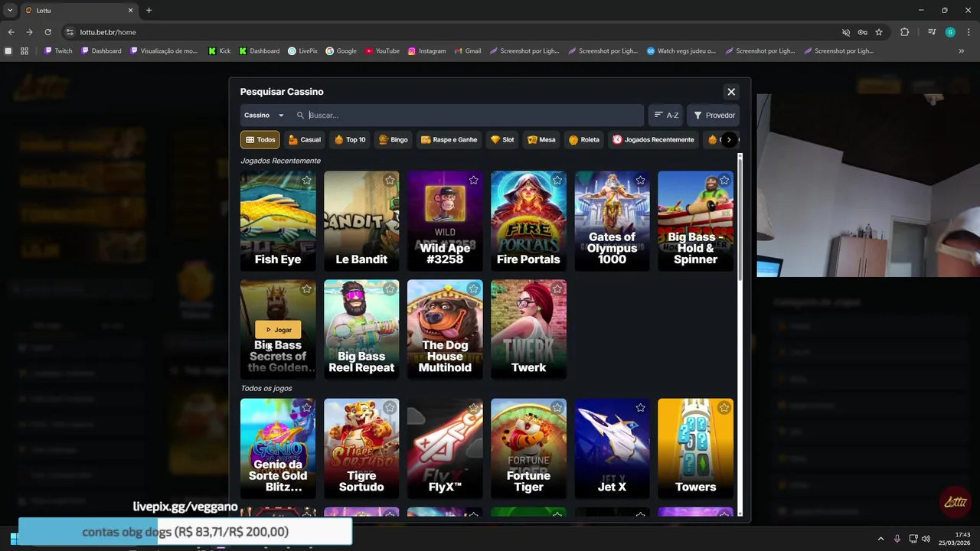Click the site information icon in address bar
This screenshot has width=980, height=551.
[70, 32]
